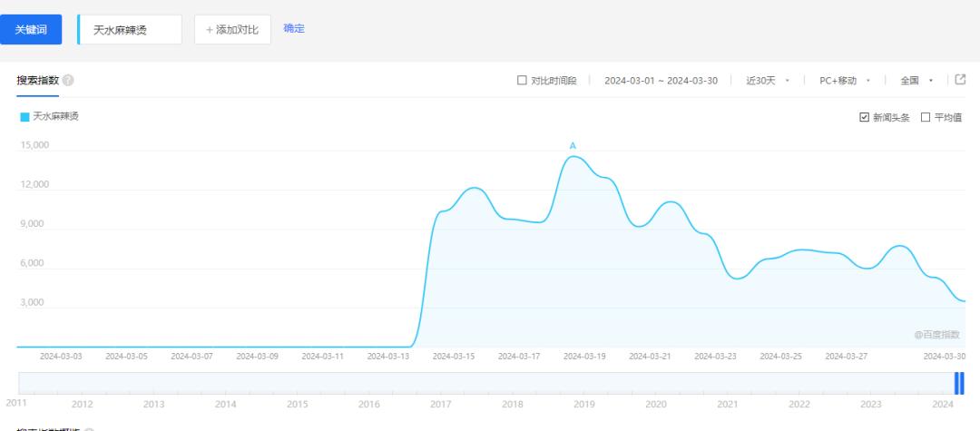Click the 'A' news marker on the chart
The height and width of the screenshot is (431, 980).
click(573, 145)
